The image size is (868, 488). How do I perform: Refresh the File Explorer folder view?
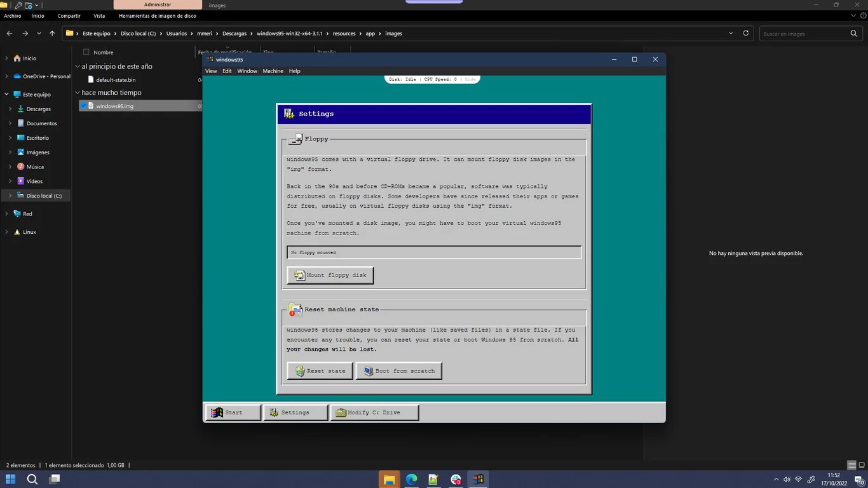pyautogui.click(x=746, y=33)
